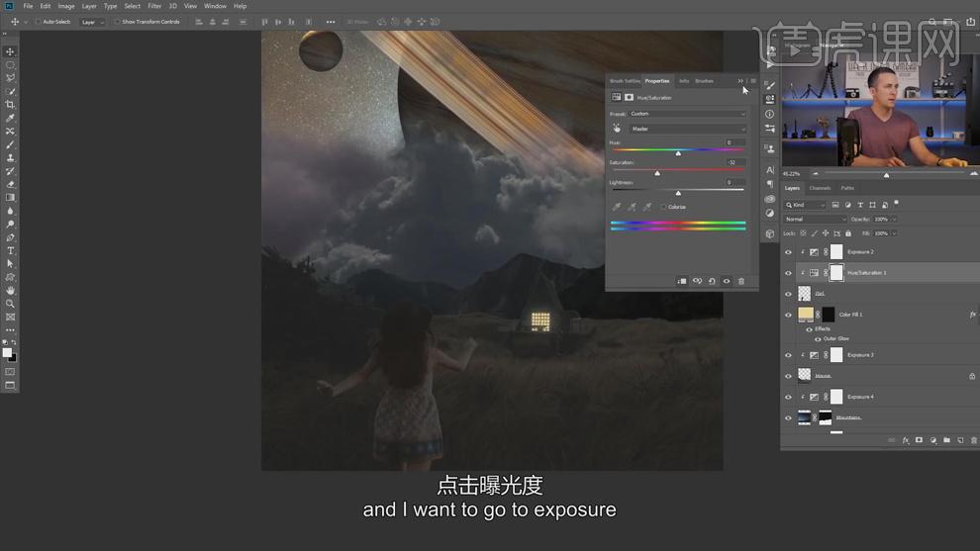
Task: Hide the Exposure 2 layer
Action: click(788, 252)
